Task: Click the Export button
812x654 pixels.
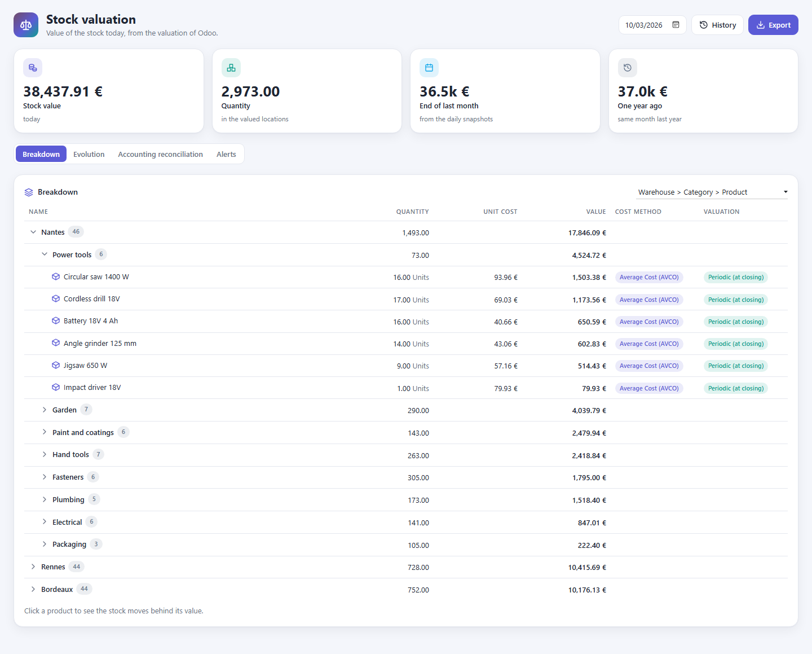Action: pos(773,25)
